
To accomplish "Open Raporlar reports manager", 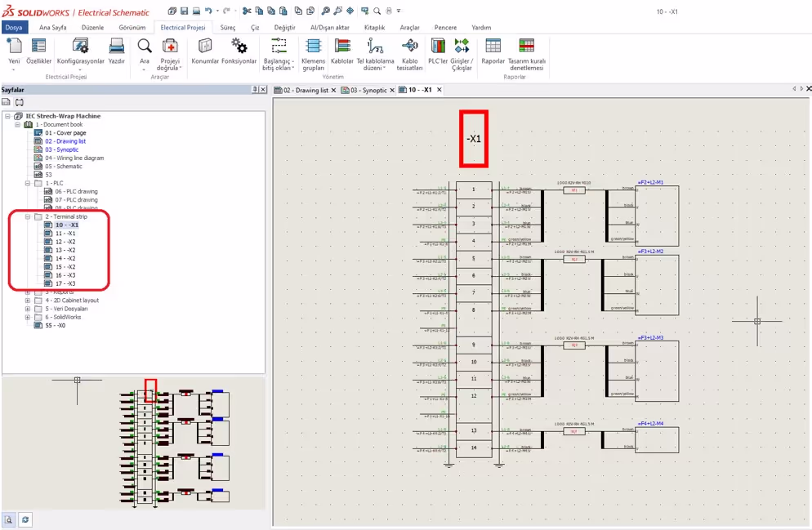I will (x=493, y=51).
